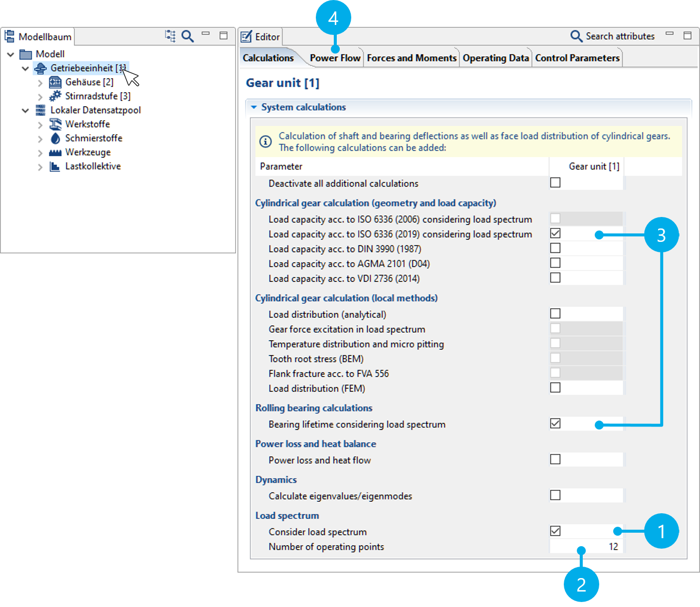Enable Deactivate all additional calculations checkbox
Screen dimensions: 700x607
(x=555, y=183)
